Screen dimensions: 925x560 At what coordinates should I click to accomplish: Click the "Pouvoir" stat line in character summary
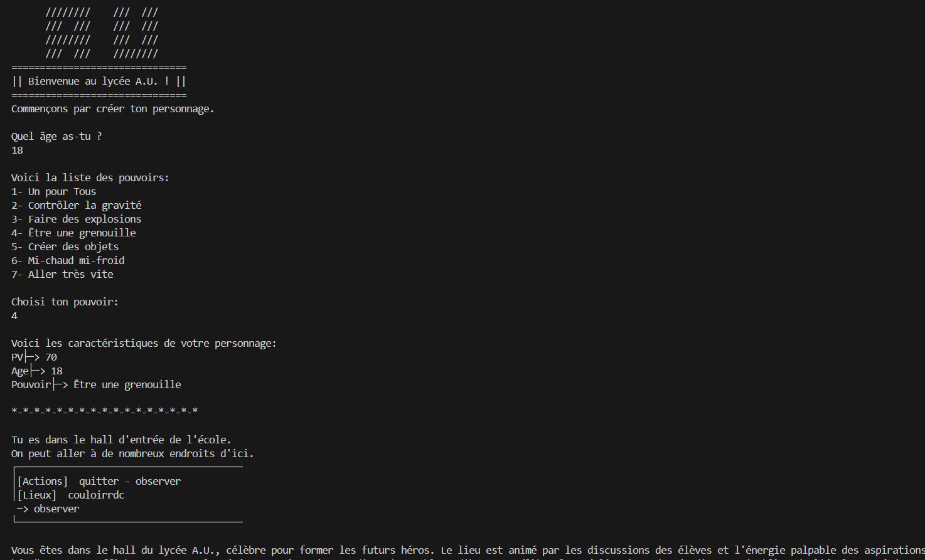96,384
